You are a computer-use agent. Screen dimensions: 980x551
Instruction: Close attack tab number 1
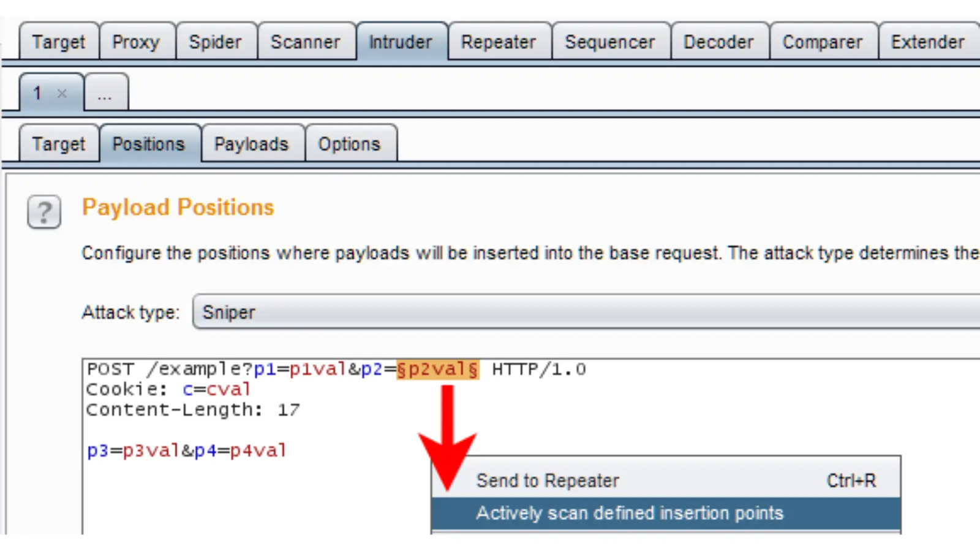62,94
